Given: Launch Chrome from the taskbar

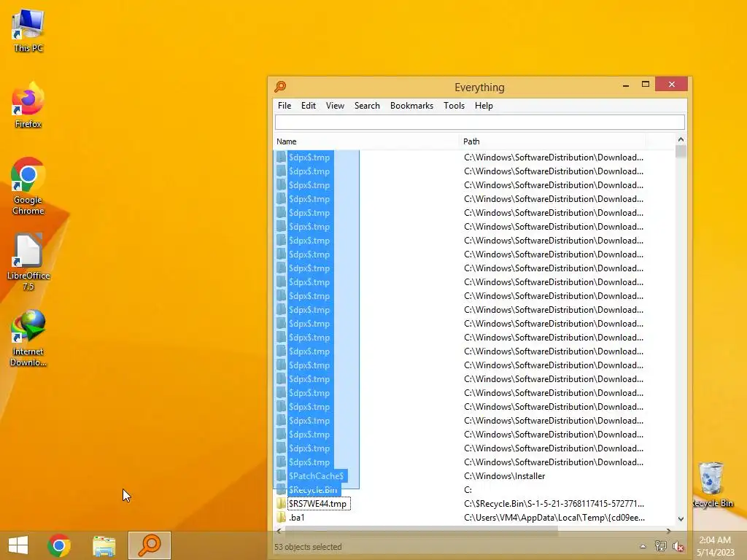Looking at the screenshot, I should click(x=59, y=545).
